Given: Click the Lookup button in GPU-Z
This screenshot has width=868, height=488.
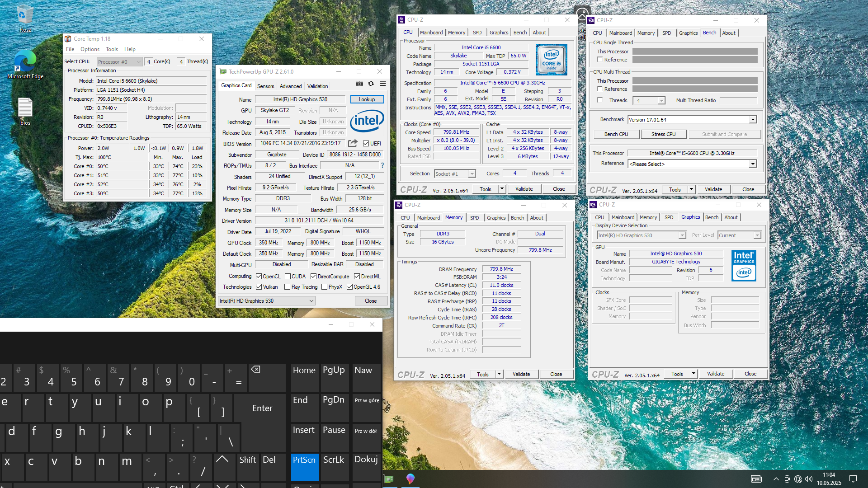Looking at the screenshot, I should (x=367, y=99).
